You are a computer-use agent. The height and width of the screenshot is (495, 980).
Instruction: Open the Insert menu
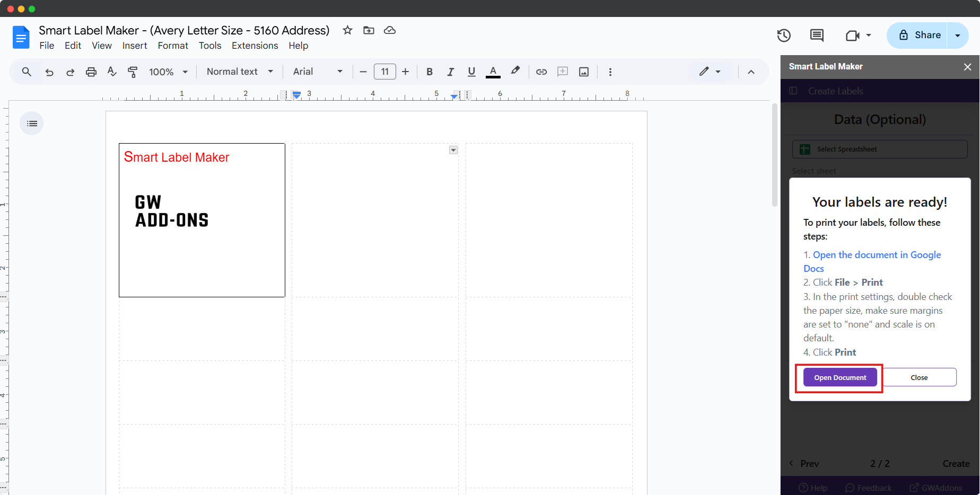tap(135, 46)
